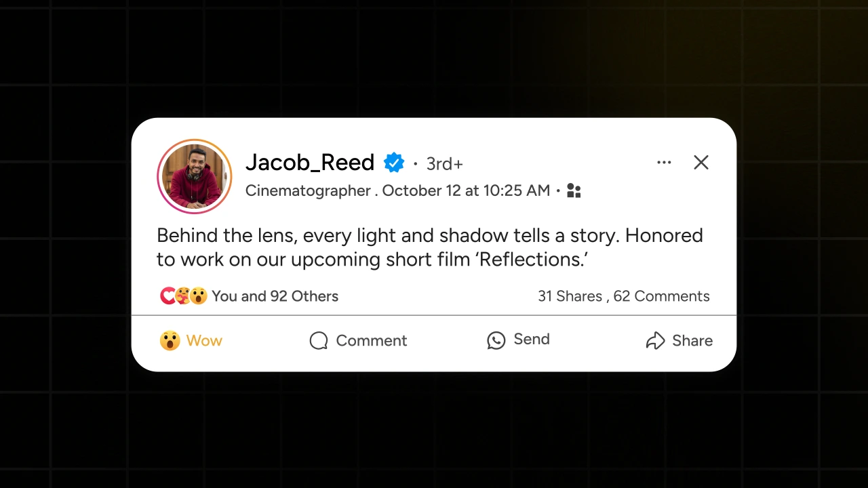
Task: Open the October 12 at 10:25 AM timestamp
Action: pyautogui.click(x=466, y=190)
